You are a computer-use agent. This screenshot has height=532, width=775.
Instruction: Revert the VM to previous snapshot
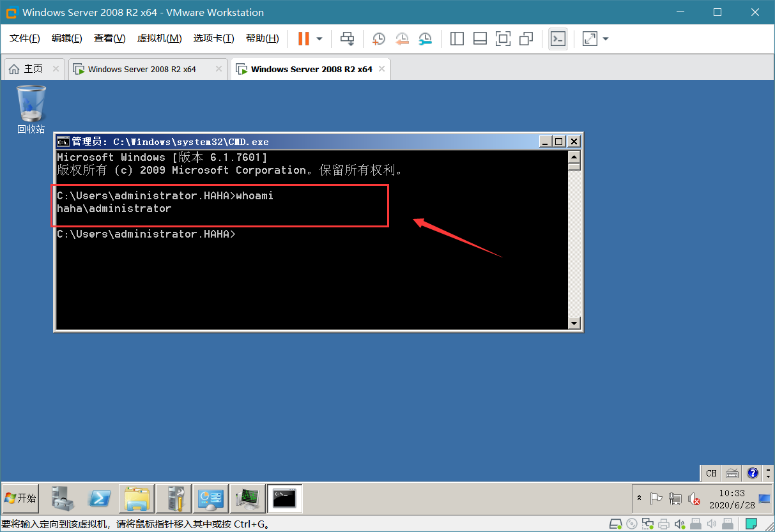(x=402, y=39)
